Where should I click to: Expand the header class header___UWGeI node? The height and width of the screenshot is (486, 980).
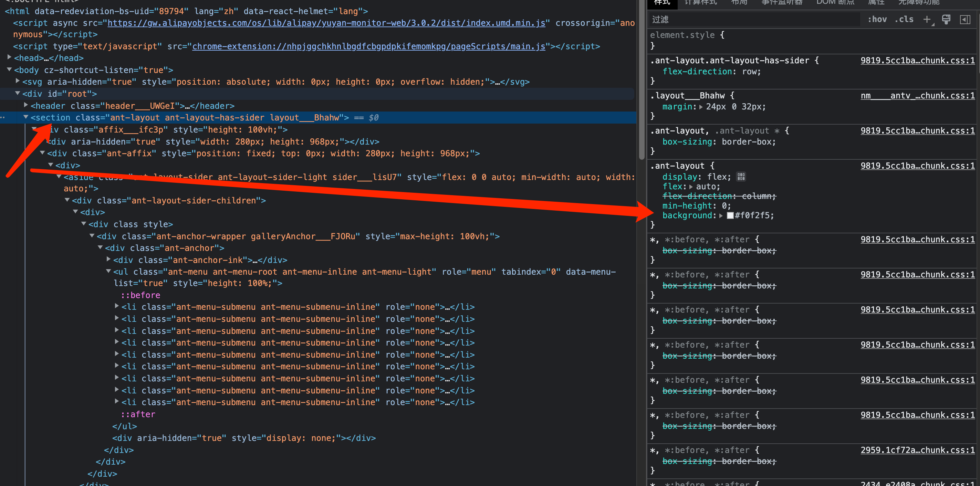tap(26, 105)
